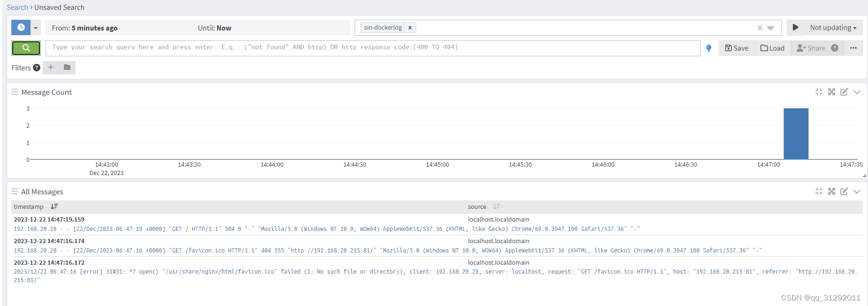Edit the Message Count widget

pos(844,92)
